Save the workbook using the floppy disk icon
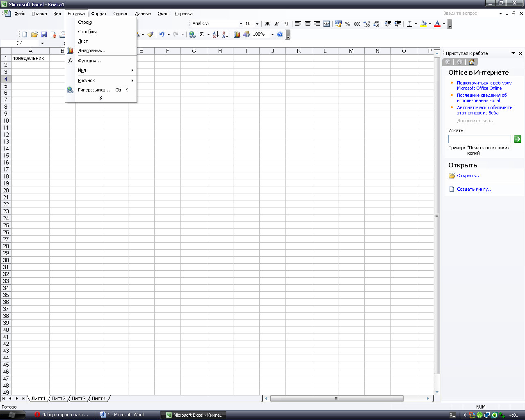This screenshot has height=420, width=525. 44,35
